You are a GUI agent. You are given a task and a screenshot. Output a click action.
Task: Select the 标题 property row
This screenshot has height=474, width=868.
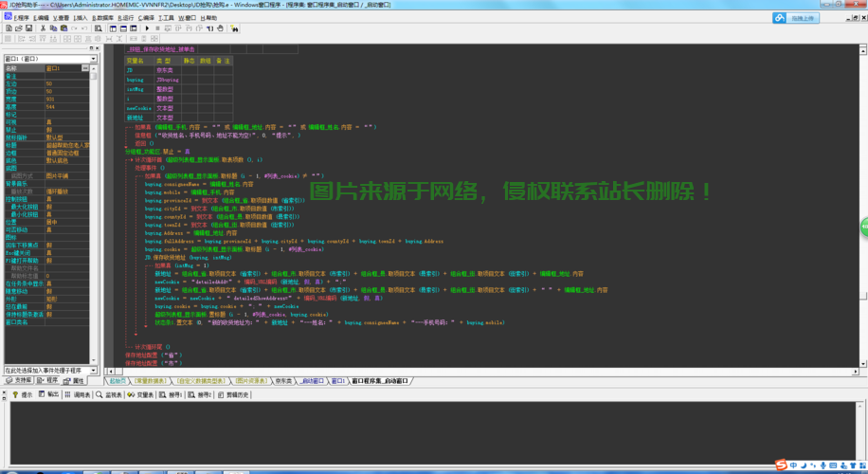[46, 145]
